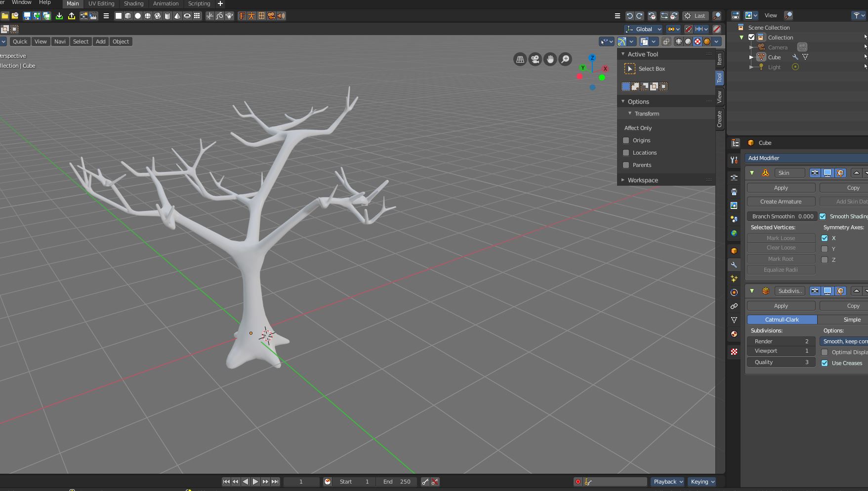Open the Scripting workspace tab
Image resolution: width=868 pixels, height=491 pixels.
[x=199, y=3]
